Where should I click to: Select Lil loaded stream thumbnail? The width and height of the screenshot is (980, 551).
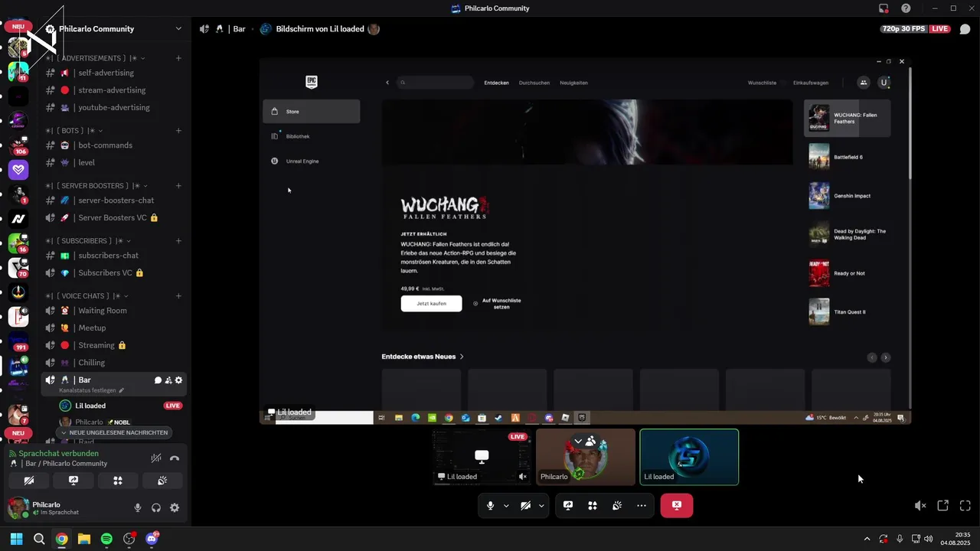pyautogui.click(x=482, y=457)
